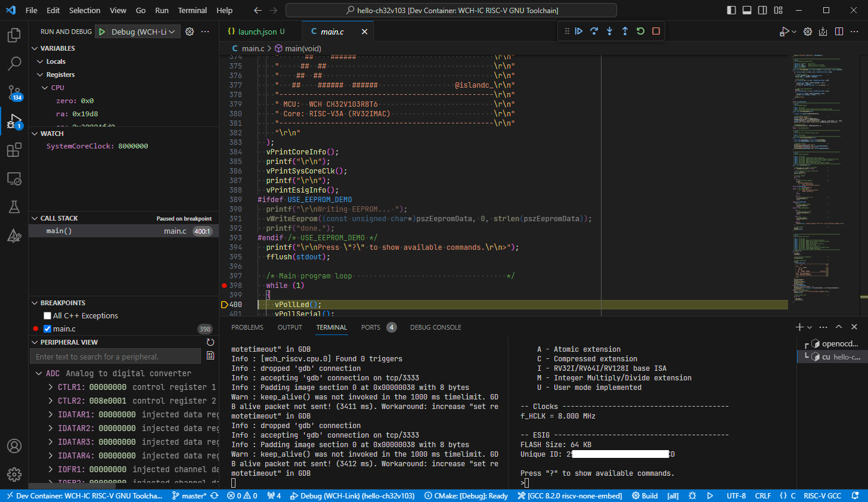The image size is (868, 502).
Task: Open launch.json via gear icon
Action: point(190,32)
